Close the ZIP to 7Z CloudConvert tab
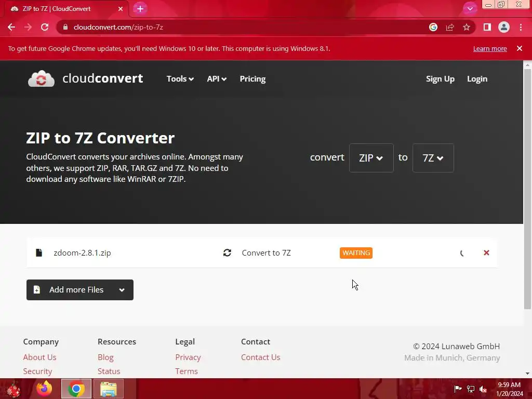 121,9
